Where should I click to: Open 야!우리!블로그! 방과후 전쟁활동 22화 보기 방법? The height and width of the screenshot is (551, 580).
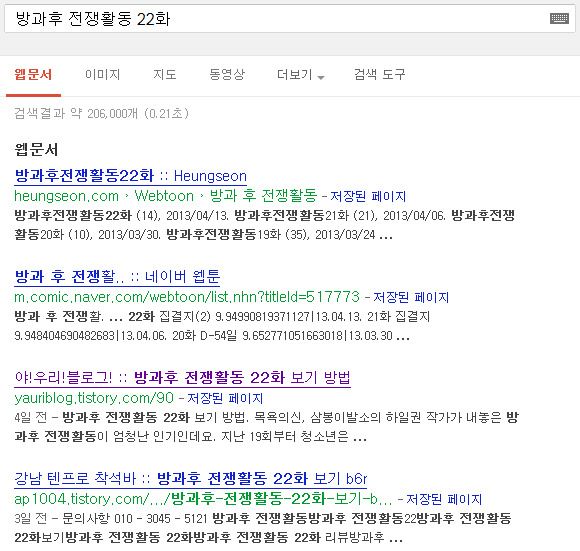pos(182,378)
